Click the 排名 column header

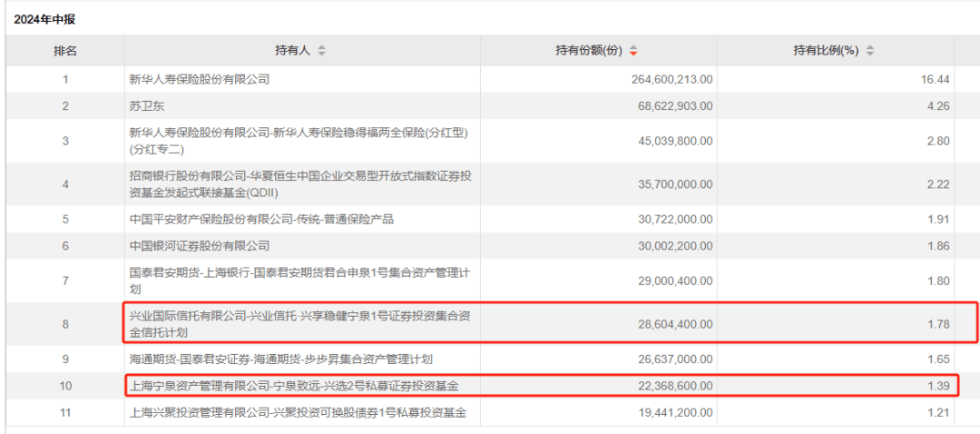(x=65, y=51)
